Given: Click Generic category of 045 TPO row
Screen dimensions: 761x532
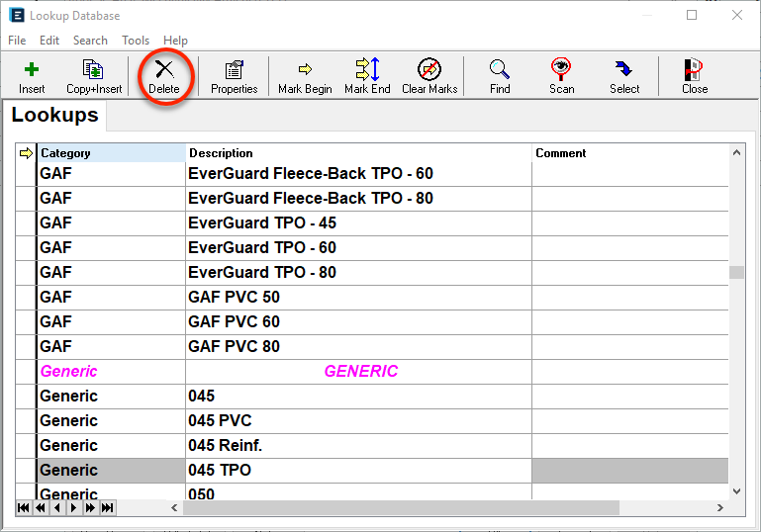Looking at the screenshot, I should pyautogui.click(x=112, y=471).
